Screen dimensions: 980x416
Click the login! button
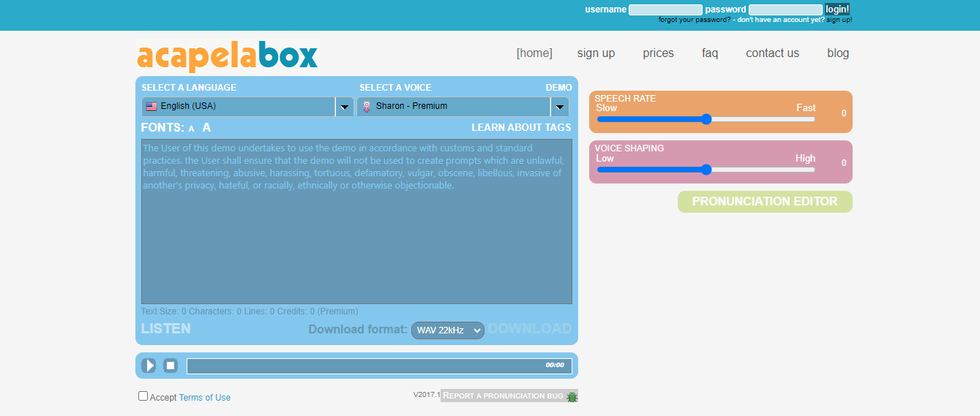click(x=837, y=10)
